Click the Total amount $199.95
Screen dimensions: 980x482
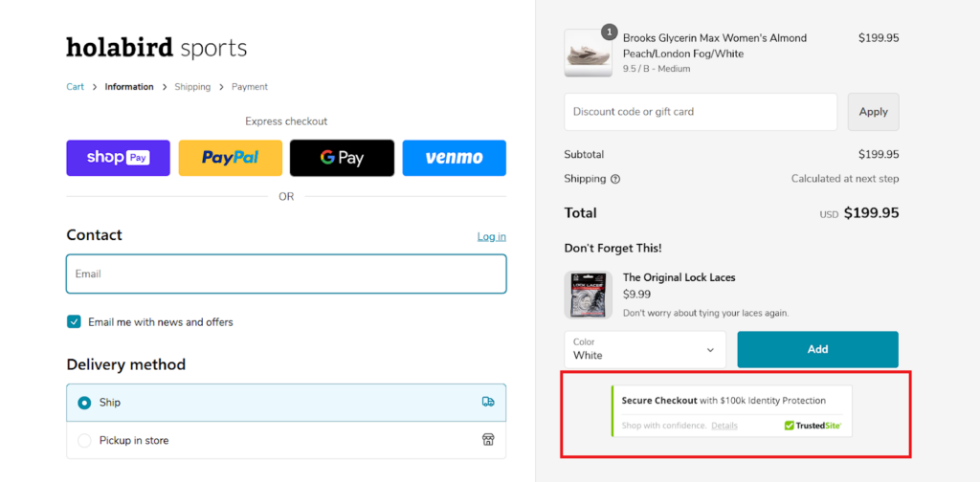[x=871, y=213]
